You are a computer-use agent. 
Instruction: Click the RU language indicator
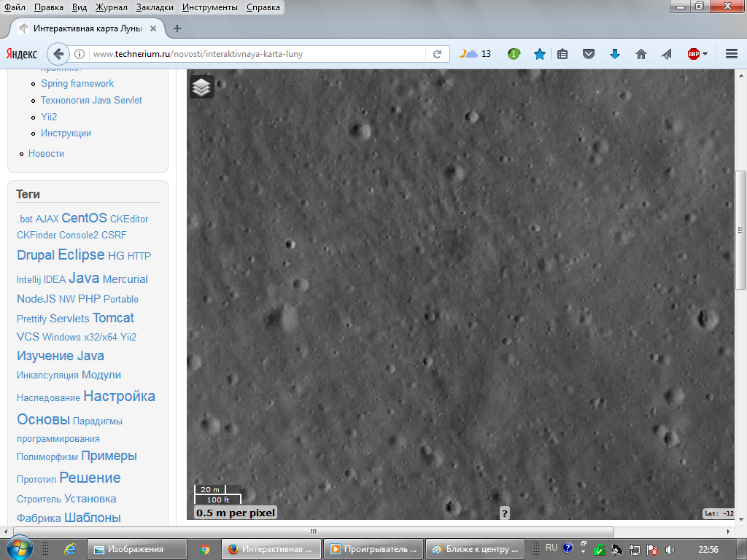551,548
